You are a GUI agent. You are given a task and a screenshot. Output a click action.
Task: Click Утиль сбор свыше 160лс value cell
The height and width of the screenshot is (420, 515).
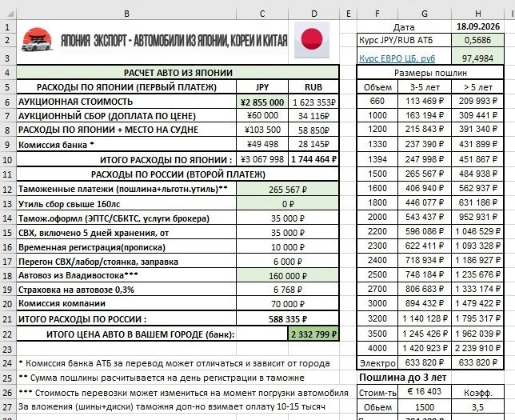pyautogui.click(x=287, y=204)
